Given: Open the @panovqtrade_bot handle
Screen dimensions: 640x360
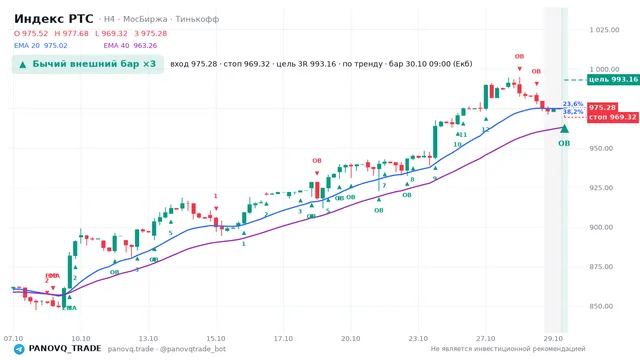Looking at the screenshot, I should [193, 349].
